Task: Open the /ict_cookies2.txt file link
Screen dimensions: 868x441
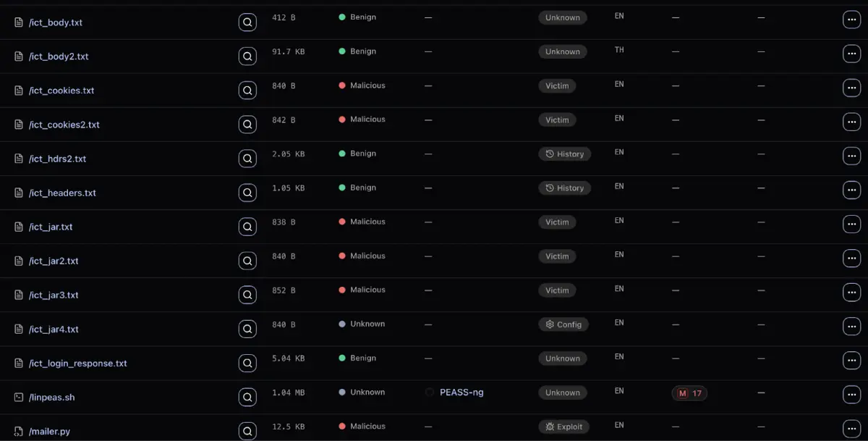Action: pos(64,125)
